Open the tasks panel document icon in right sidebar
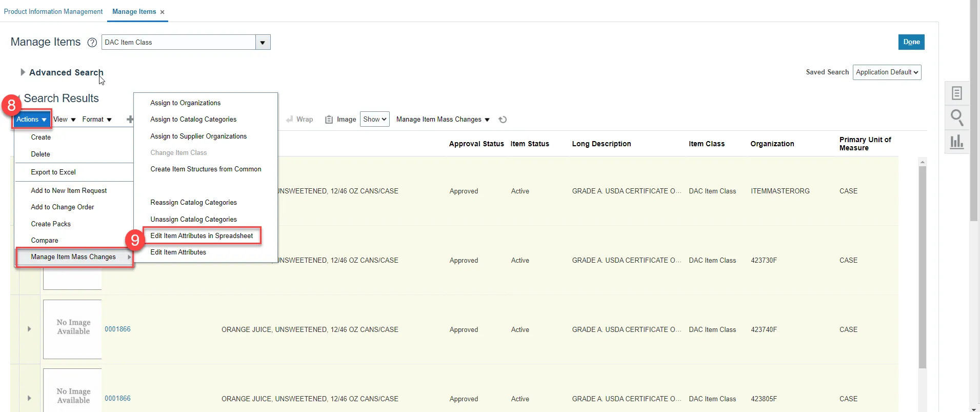This screenshot has width=980, height=412. pos(956,93)
